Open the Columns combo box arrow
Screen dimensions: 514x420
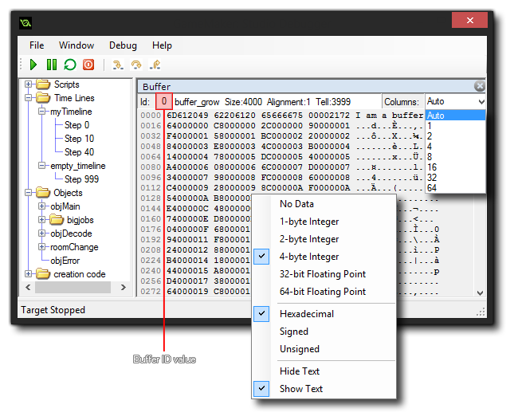(x=480, y=102)
